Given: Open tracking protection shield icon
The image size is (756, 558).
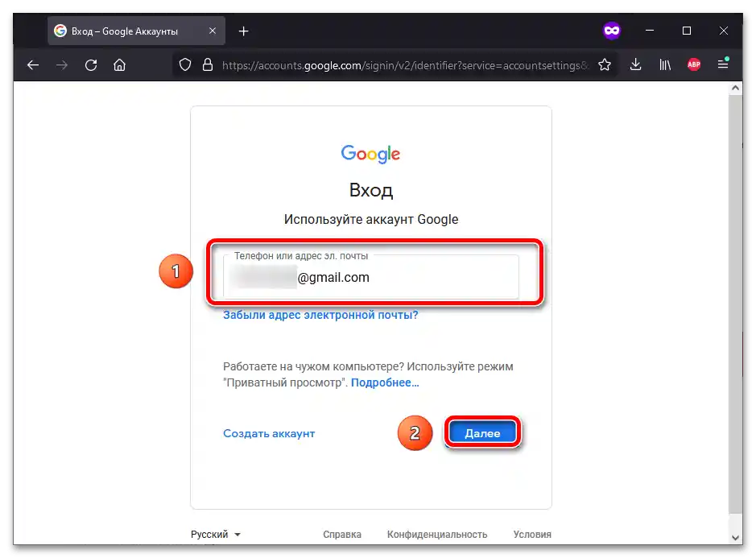Looking at the screenshot, I should 185,64.
